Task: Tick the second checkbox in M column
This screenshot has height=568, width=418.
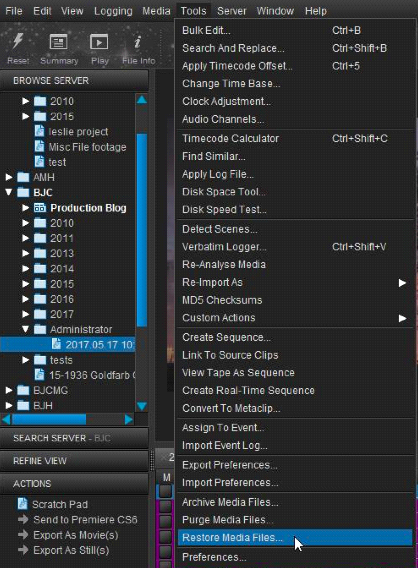Action: tap(166, 506)
